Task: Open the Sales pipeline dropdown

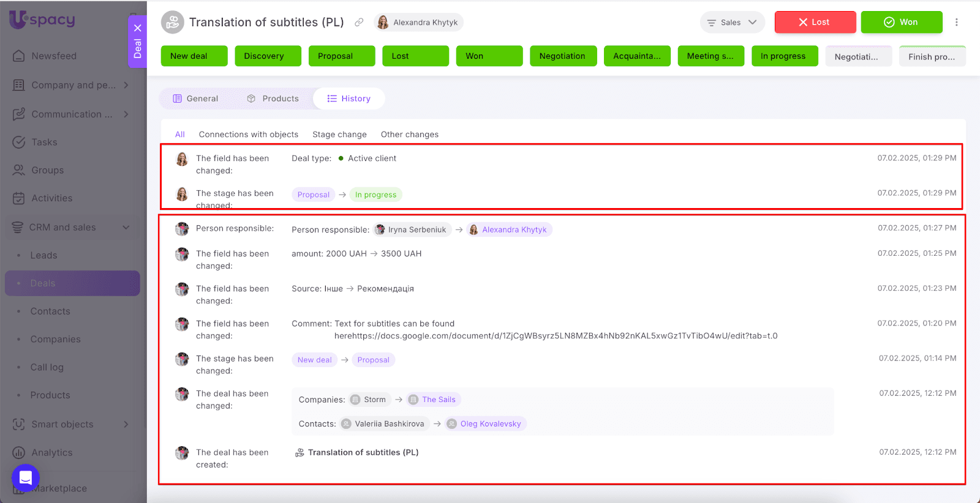Action: click(x=732, y=22)
